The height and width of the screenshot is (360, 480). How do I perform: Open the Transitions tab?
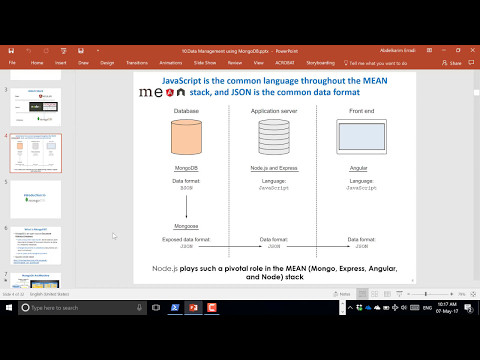[x=137, y=63]
